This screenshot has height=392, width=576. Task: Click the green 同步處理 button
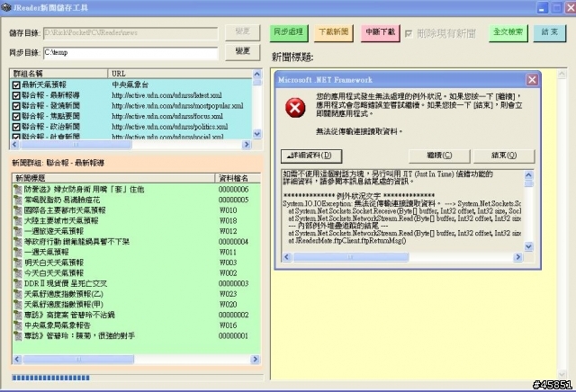point(289,32)
